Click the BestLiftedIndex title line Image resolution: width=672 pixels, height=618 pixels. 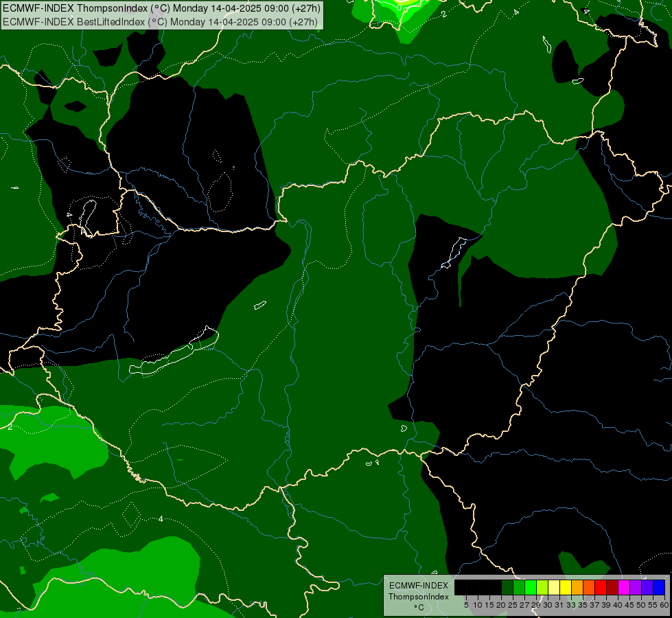click(161, 22)
